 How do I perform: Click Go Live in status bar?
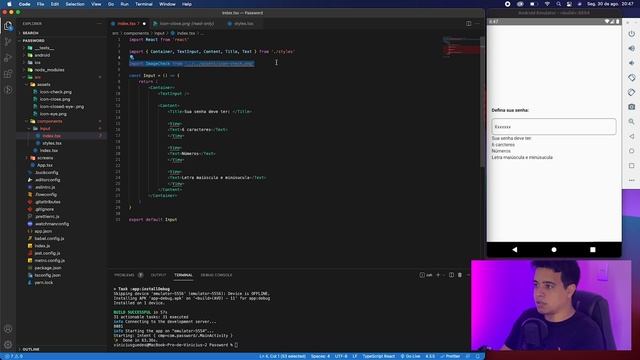(x=410, y=356)
